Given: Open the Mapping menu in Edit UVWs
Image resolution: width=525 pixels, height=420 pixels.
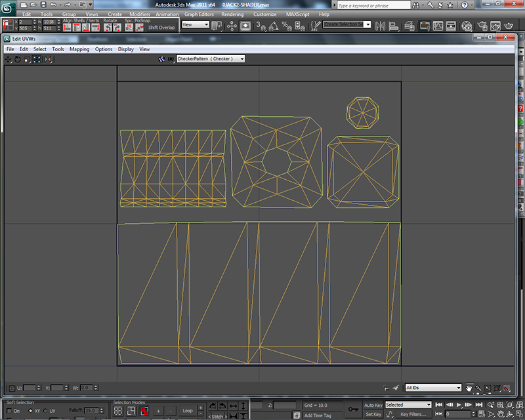Looking at the screenshot, I should click(x=79, y=49).
